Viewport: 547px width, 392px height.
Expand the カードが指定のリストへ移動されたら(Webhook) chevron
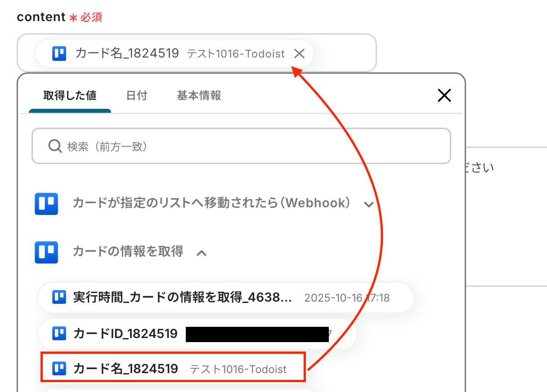369,205
